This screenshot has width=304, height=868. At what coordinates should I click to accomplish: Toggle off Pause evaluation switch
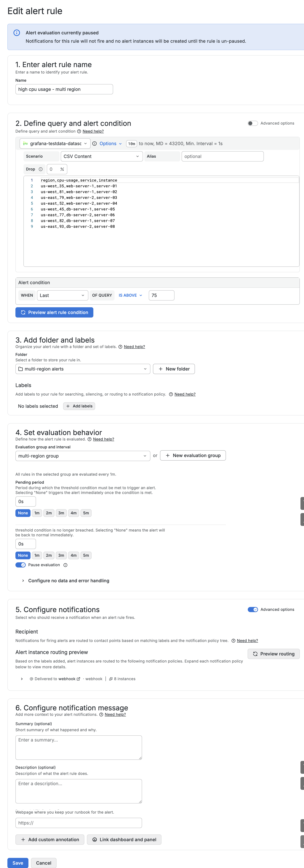21,565
